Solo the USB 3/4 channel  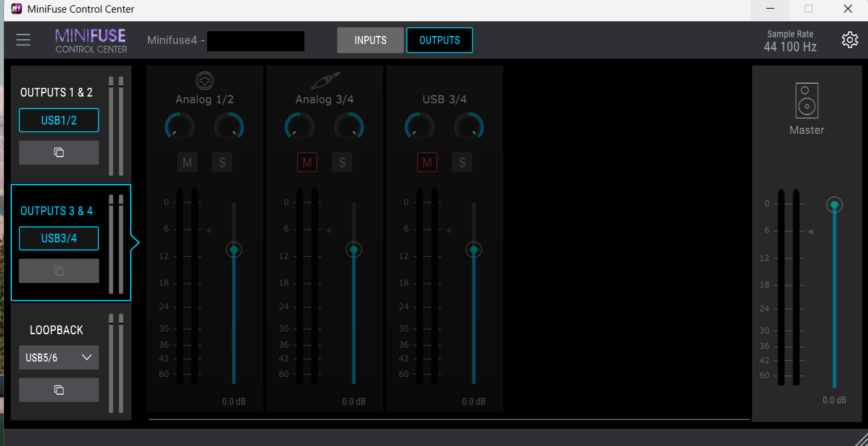pos(462,162)
